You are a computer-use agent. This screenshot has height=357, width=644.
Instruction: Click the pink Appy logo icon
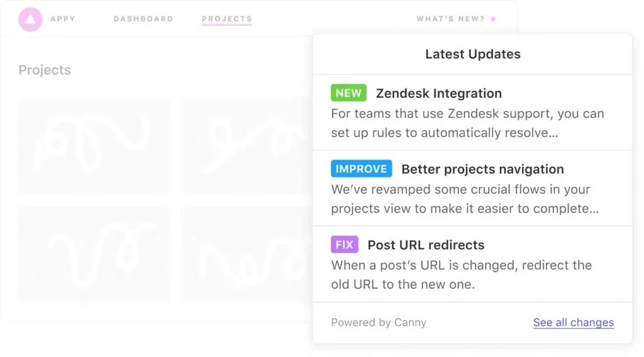(30, 19)
